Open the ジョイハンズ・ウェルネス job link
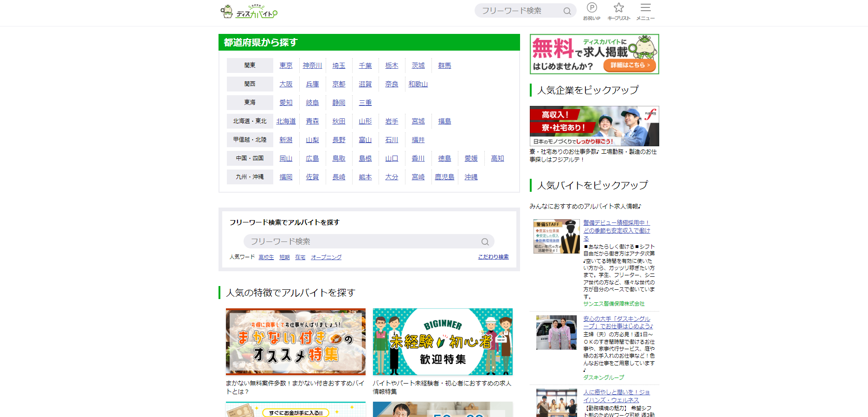 pos(617,396)
